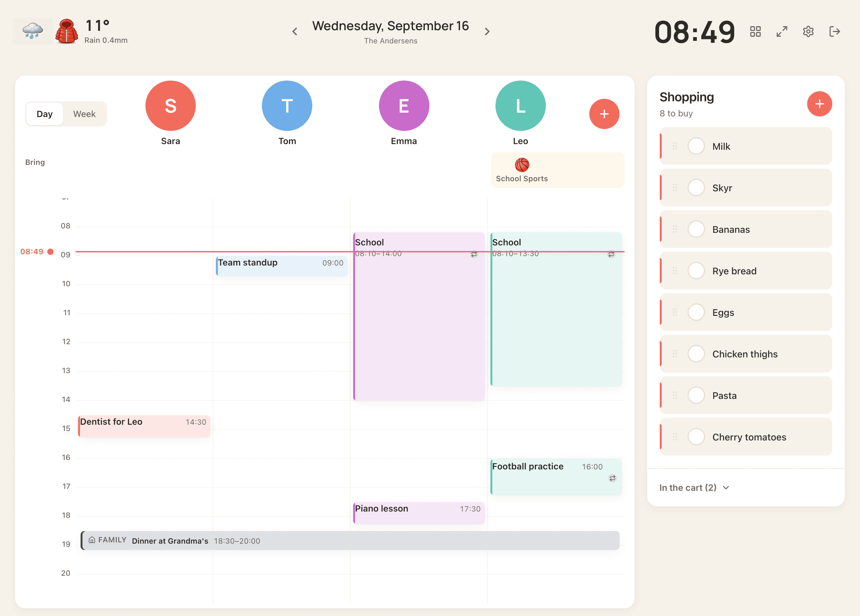Click drag handle on Bananas row
Image resolution: width=860 pixels, height=616 pixels.
tap(675, 229)
